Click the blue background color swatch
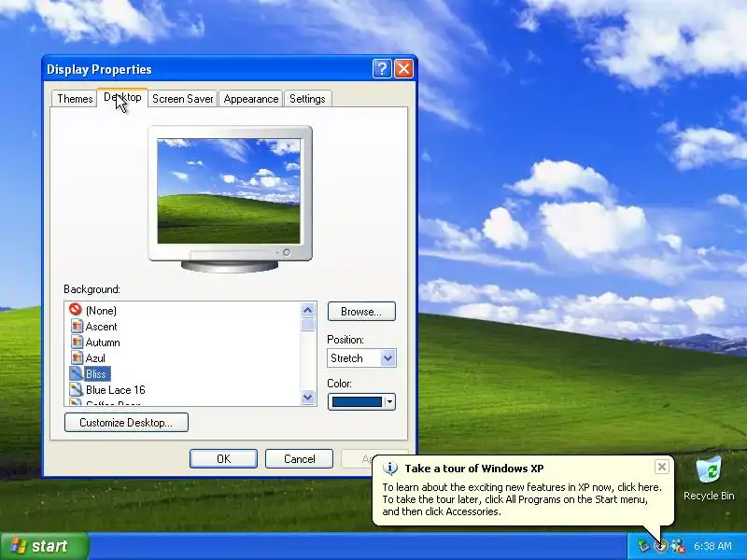The width and height of the screenshot is (747, 560). tap(357, 402)
